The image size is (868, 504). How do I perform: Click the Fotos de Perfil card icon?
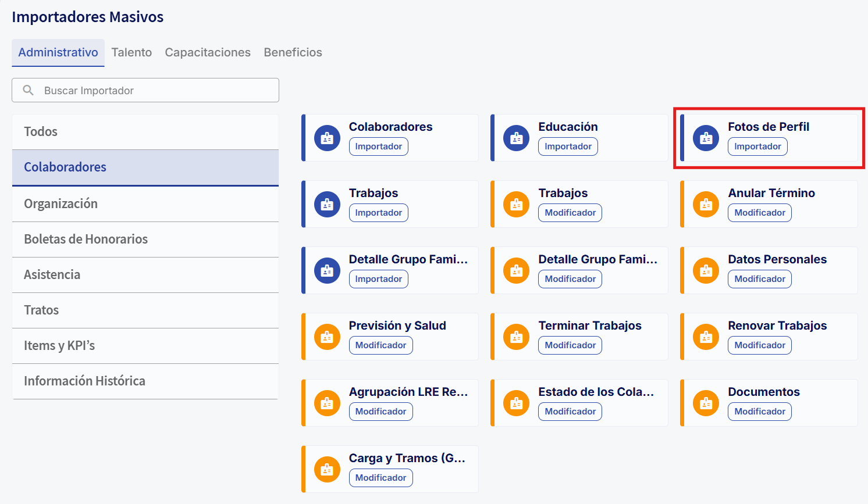[x=706, y=138]
